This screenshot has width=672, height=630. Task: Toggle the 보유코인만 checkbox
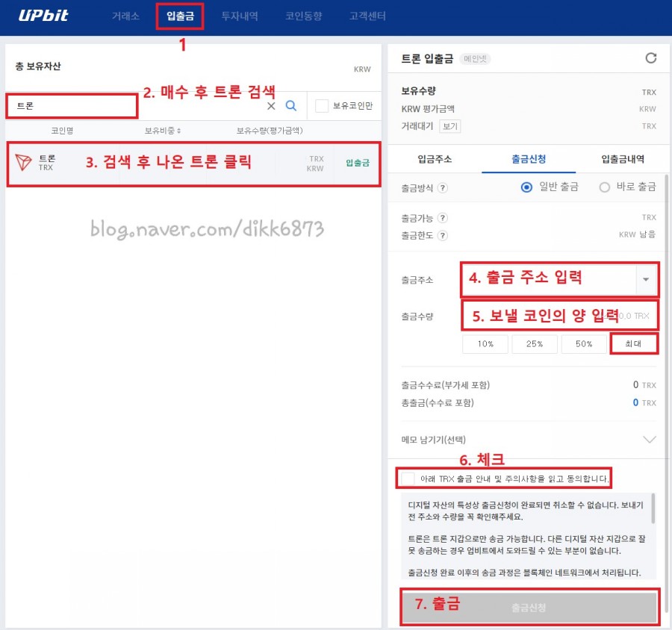[321, 106]
